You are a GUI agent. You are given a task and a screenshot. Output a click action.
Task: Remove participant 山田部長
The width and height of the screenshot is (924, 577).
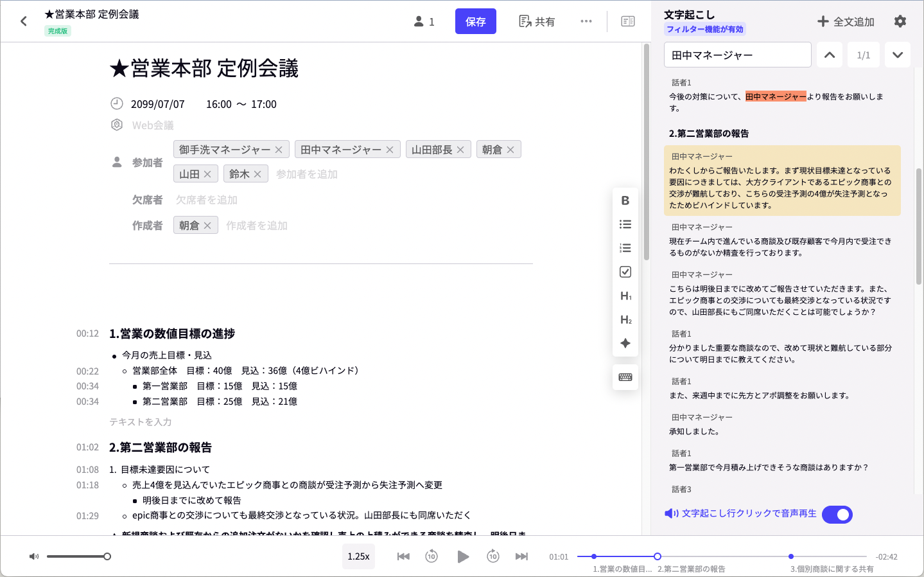pos(460,150)
